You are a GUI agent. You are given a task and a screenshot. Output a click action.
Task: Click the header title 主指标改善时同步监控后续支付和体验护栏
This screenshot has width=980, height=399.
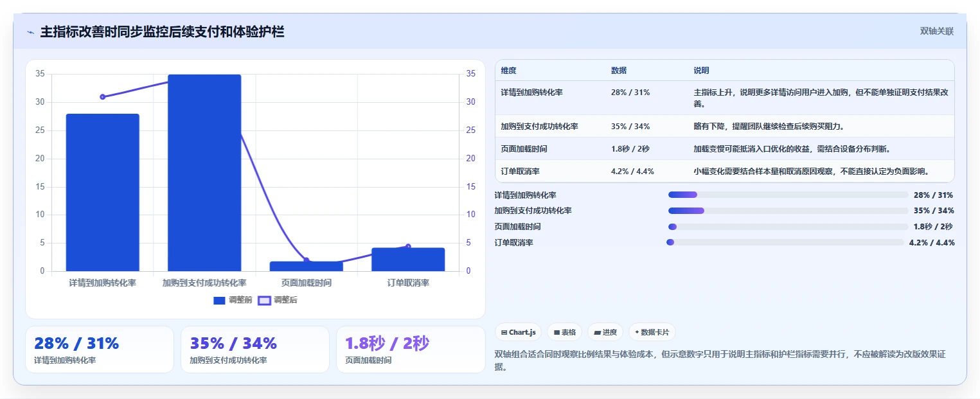[163, 31]
